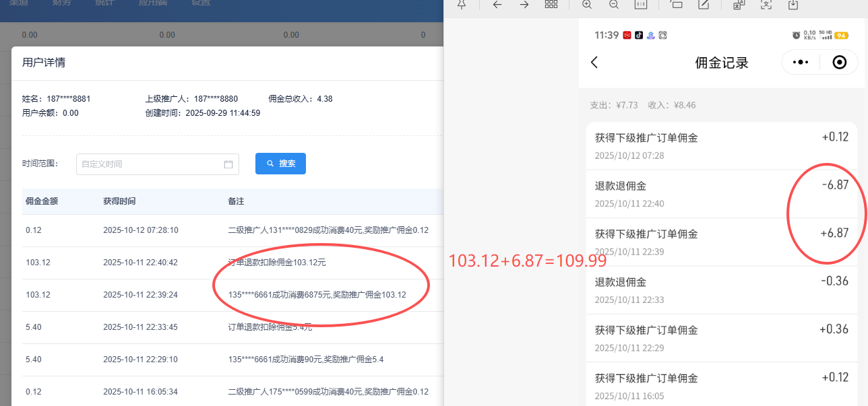Open the 退款退佣金 record dated 22:33
The height and width of the screenshot is (406, 868).
tap(722, 290)
